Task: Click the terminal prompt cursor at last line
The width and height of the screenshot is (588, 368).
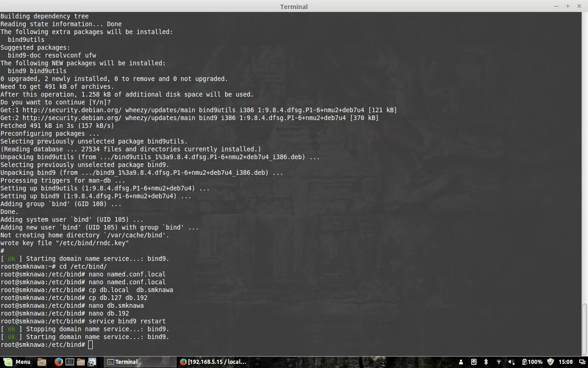Action: click(x=90, y=345)
